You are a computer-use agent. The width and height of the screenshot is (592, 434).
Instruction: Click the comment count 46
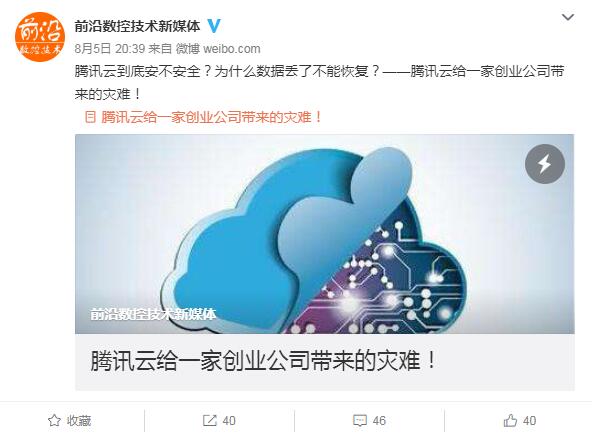point(379,420)
